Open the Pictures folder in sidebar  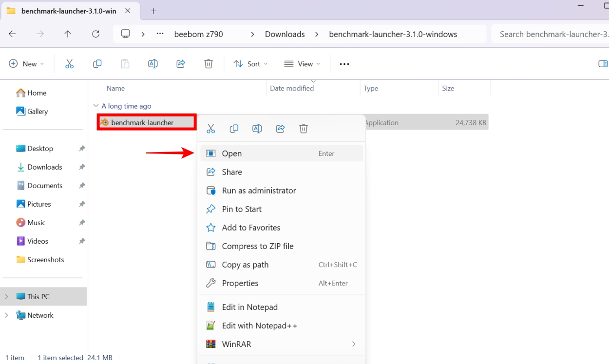(39, 204)
